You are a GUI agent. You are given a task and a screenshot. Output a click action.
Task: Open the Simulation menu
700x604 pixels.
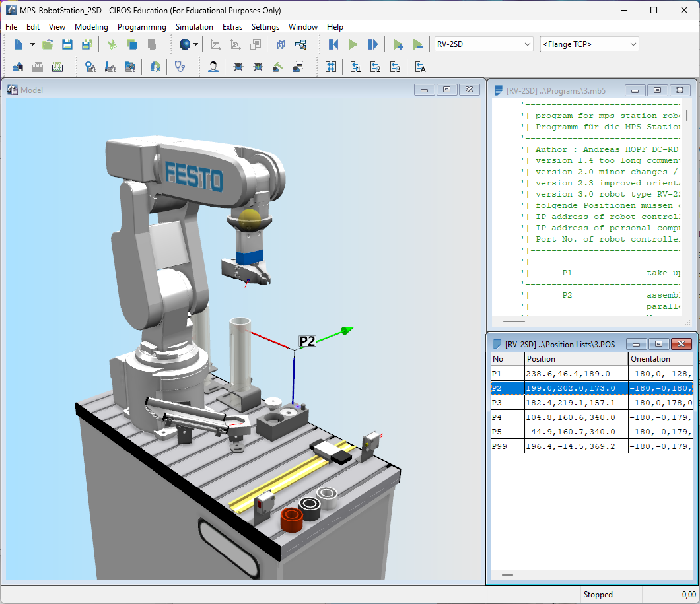point(194,27)
